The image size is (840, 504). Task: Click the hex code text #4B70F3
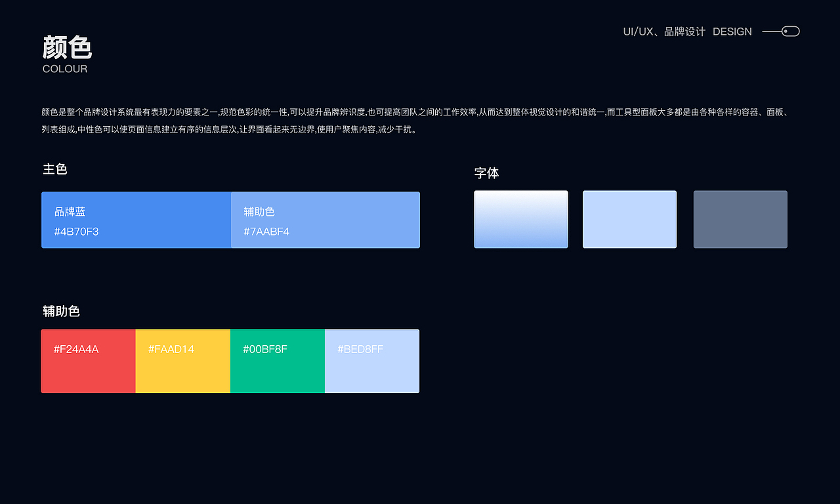tap(76, 231)
